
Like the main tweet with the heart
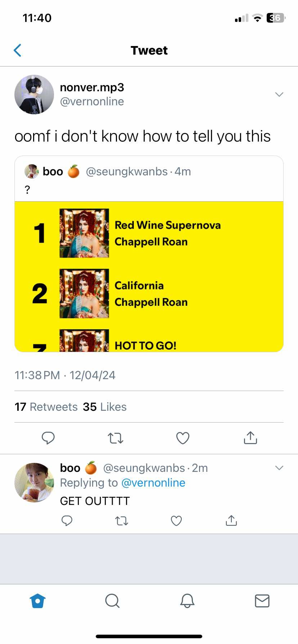[183, 438]
